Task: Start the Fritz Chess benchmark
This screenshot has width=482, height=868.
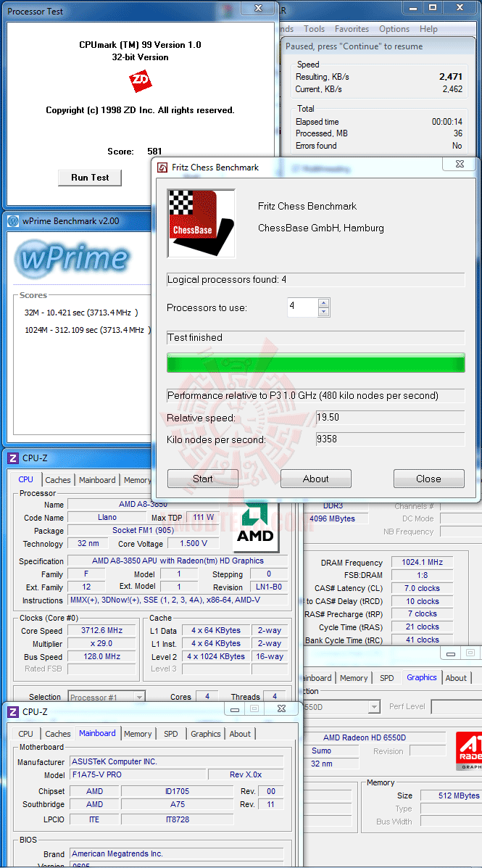Action: pyautogui.click(x=202, y=479)
